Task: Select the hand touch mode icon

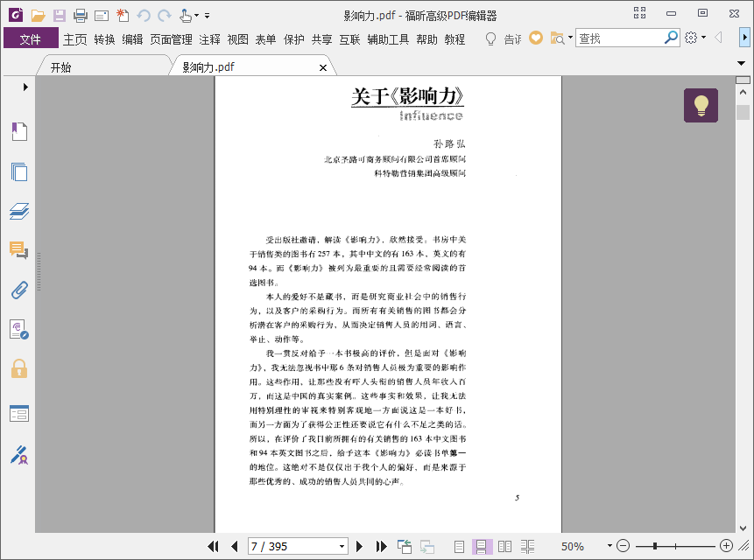Action: tap(185, 16)
